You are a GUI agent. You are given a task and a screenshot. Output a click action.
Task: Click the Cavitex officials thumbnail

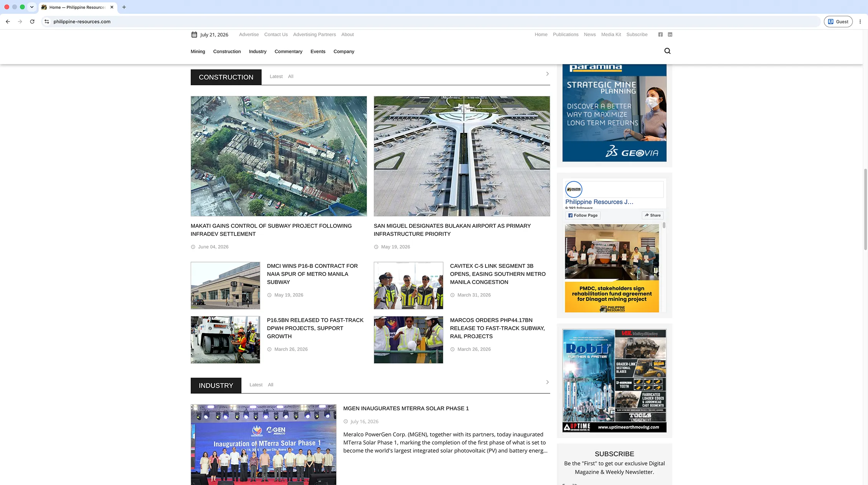(408, 285)
